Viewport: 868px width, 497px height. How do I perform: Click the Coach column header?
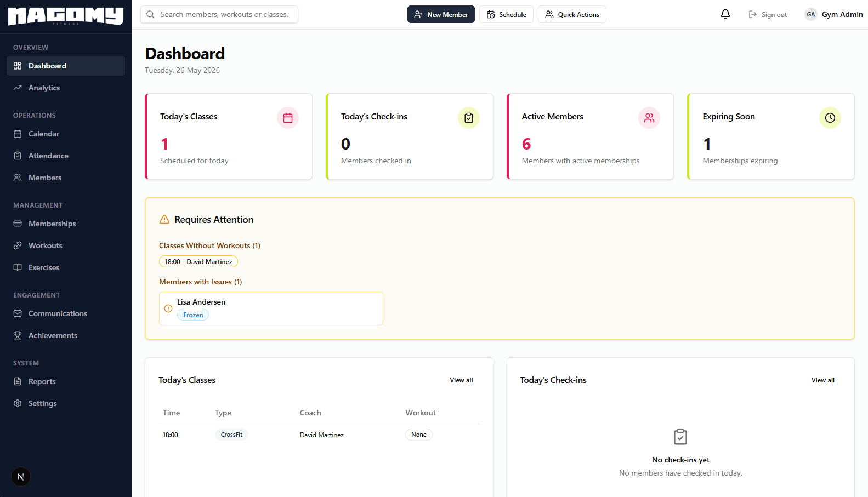point(310,413)
